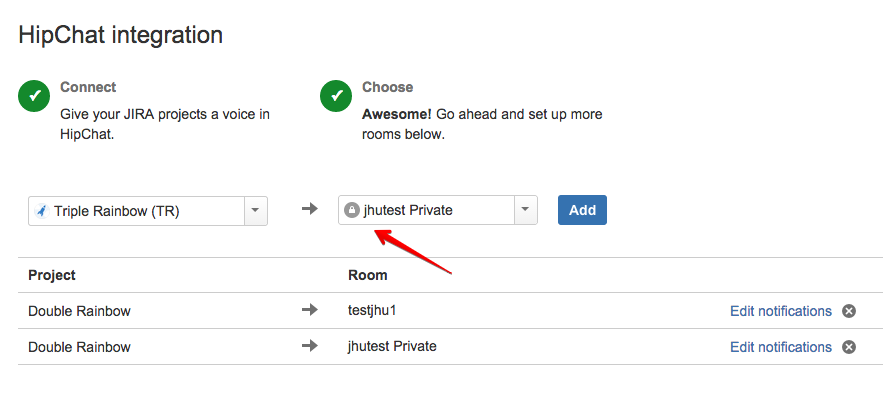Click the arrow icon between the dropdowns
This screenshot has height=401, width=883.
[310, 210]
